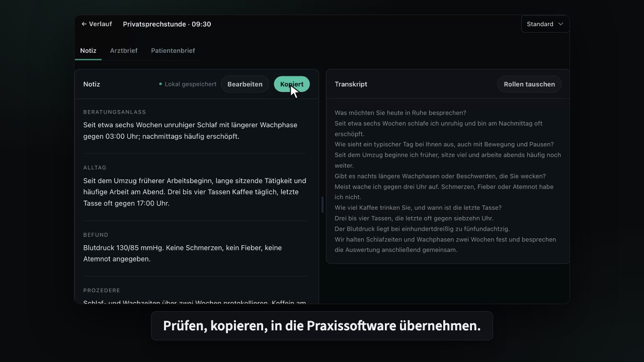644x362 pixels.
Task: Click the panel divider handle between Notiz and Transkript
Action: click(322, 205)
